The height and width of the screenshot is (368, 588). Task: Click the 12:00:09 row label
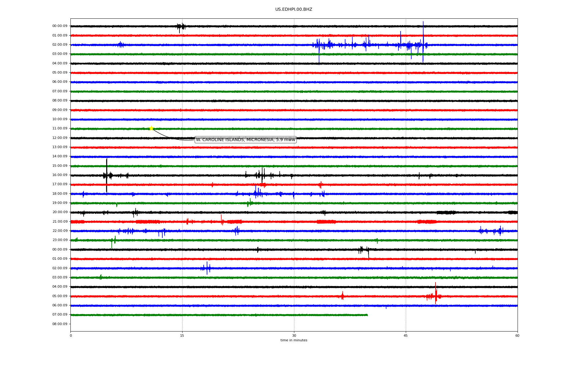(60, 138)
